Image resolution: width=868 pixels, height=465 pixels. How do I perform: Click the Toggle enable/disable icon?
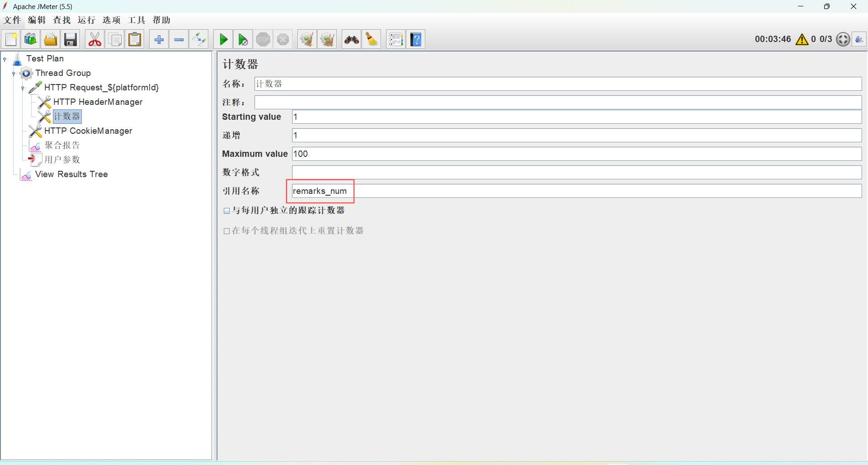[199, 39]
